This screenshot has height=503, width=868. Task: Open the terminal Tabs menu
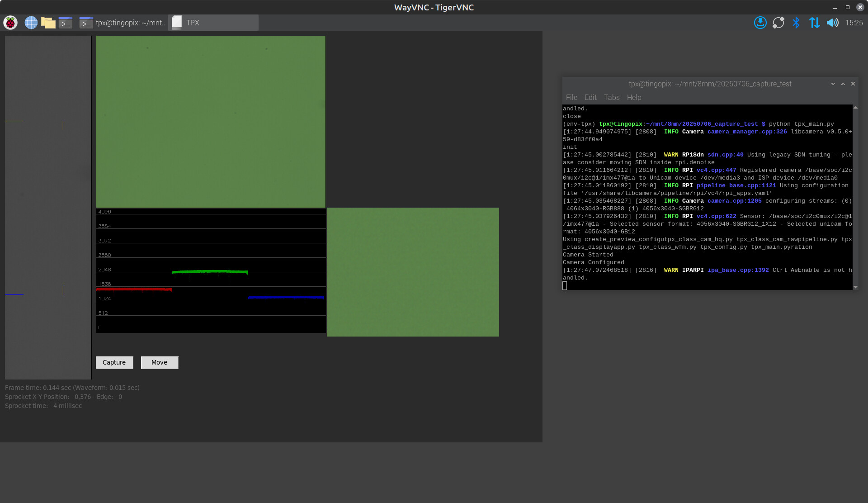coord(611,97)
